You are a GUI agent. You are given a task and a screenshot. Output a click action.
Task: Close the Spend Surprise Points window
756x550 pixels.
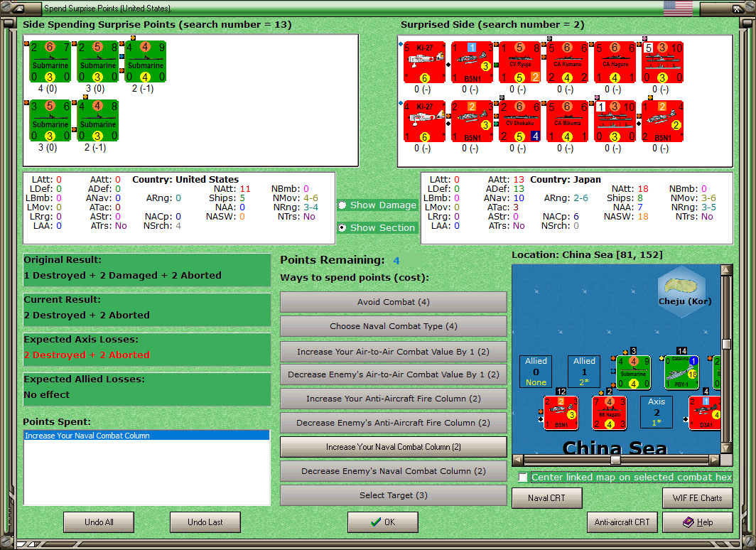click(738, 9)
